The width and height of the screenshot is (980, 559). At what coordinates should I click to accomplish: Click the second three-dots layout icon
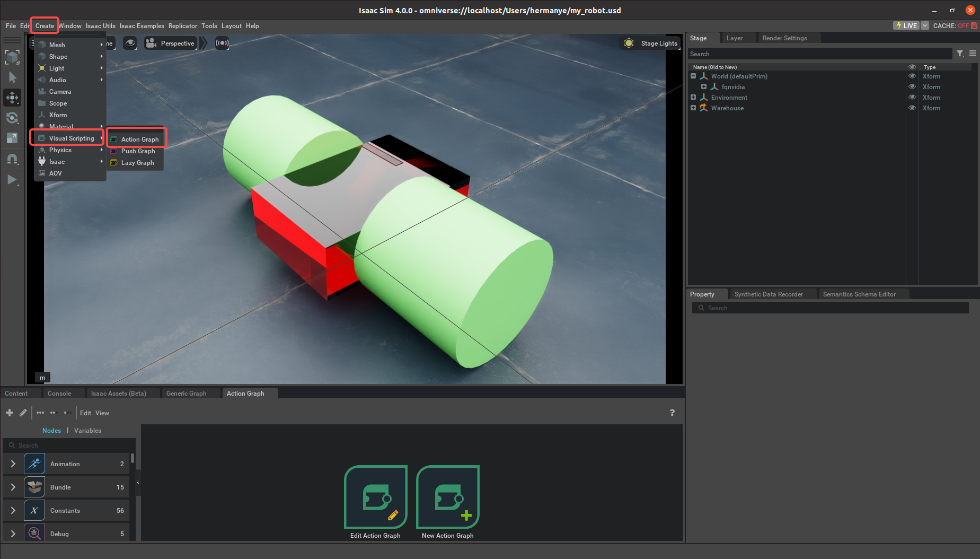click(53, 413)
